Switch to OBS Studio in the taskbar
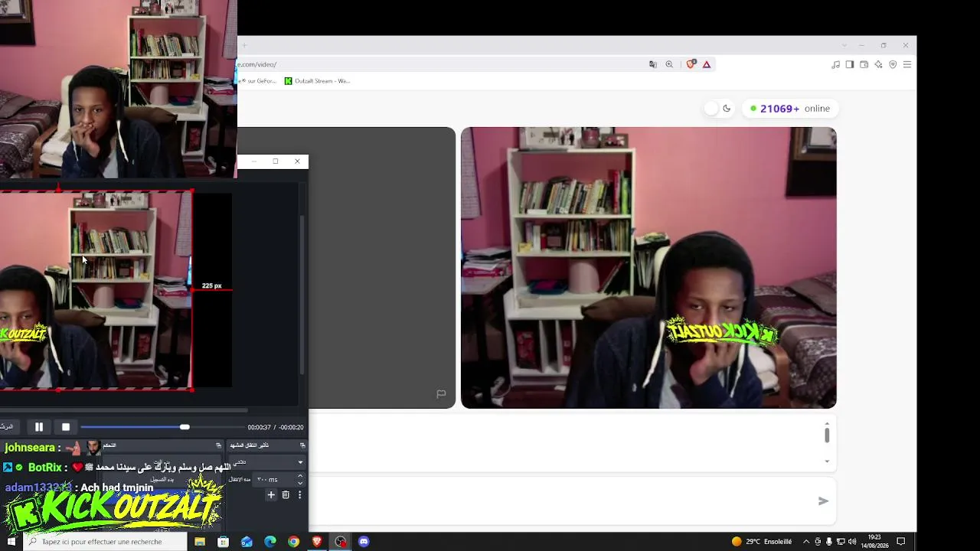 341,542
